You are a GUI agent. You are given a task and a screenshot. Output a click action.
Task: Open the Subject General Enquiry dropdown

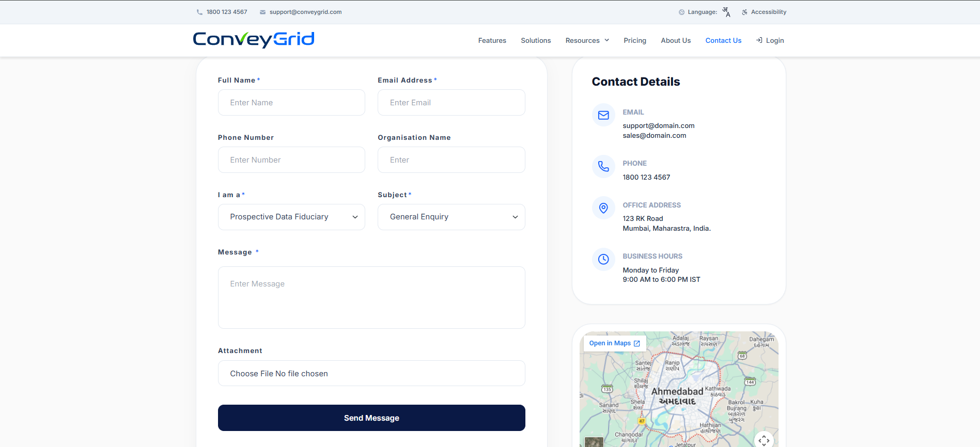click(452, 217)
